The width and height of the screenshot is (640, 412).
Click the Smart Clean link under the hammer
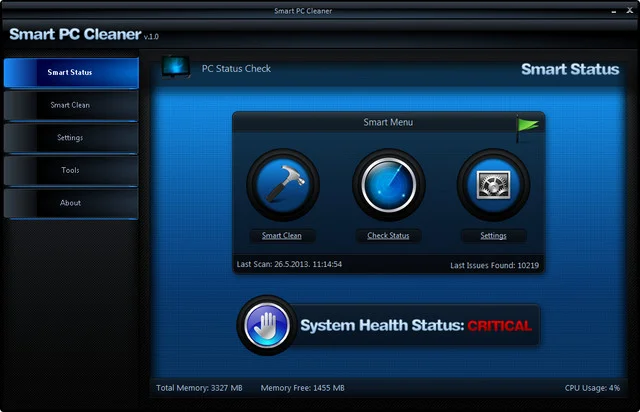[282, 236]
